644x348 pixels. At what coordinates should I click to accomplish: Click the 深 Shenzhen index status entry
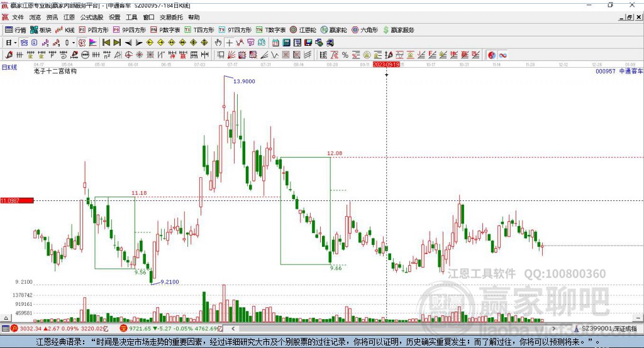(171, 329)
